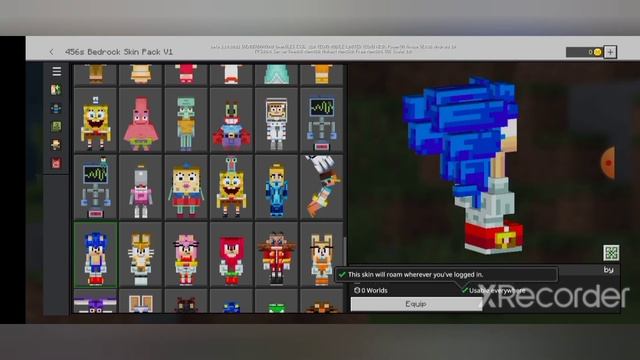This screenshot has height=360, width=640.
Task: Choose the pink Amy Rose skin
Action: (x=186, y=255)
